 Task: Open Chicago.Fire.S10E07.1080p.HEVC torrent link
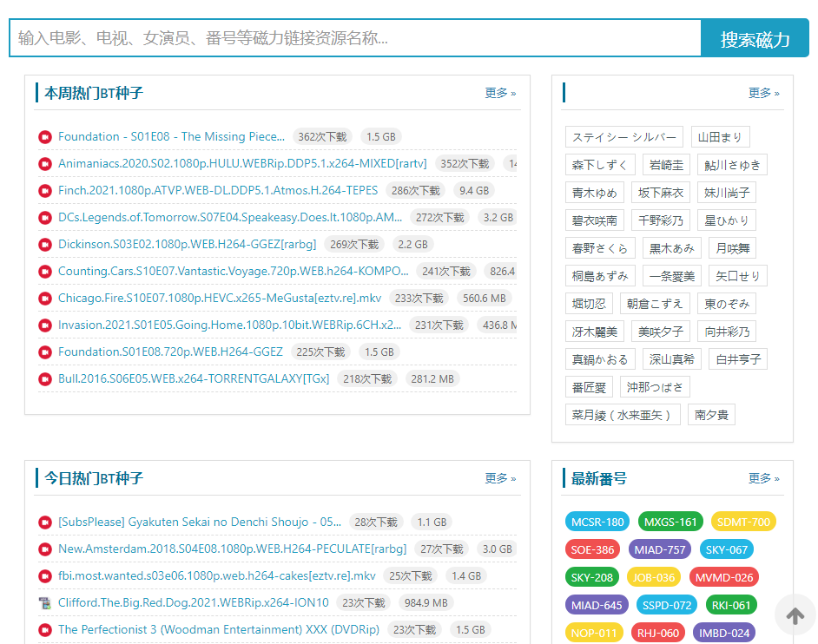click(x=220, y=299)
